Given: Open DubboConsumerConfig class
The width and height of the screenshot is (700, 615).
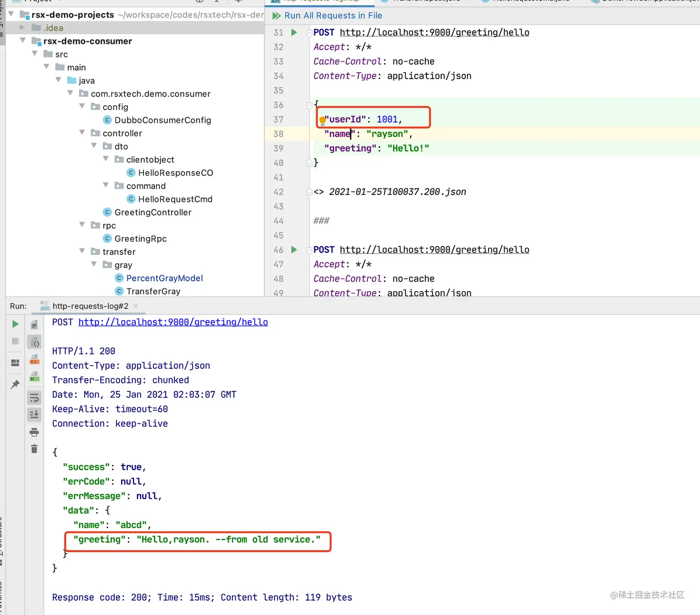Looking at the screenshot, I should [162, 120].
